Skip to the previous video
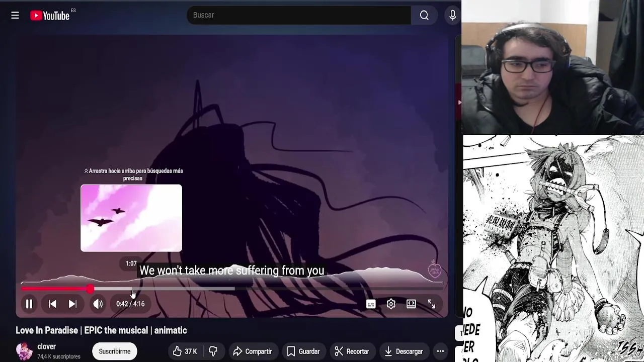Image resolution: width=644 pixels, height=362 pixels. tap(53, 304)
